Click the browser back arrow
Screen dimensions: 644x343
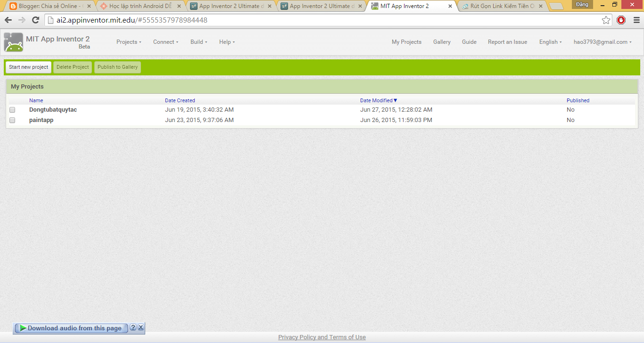click(8, 20)
